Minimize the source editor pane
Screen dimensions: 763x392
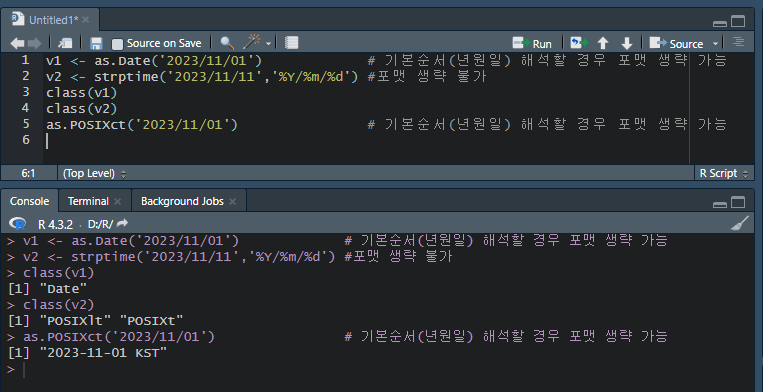pos(720,23)
